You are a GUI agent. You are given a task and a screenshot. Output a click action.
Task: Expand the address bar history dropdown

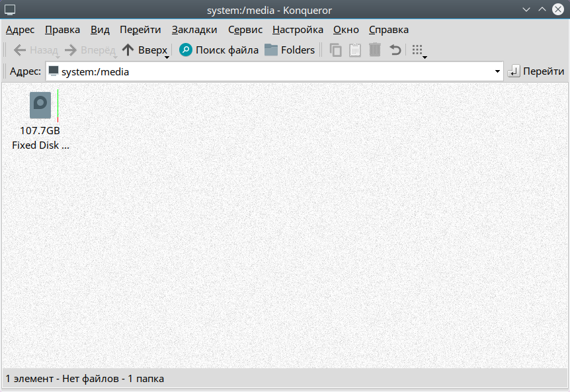(x=497, y=71)
